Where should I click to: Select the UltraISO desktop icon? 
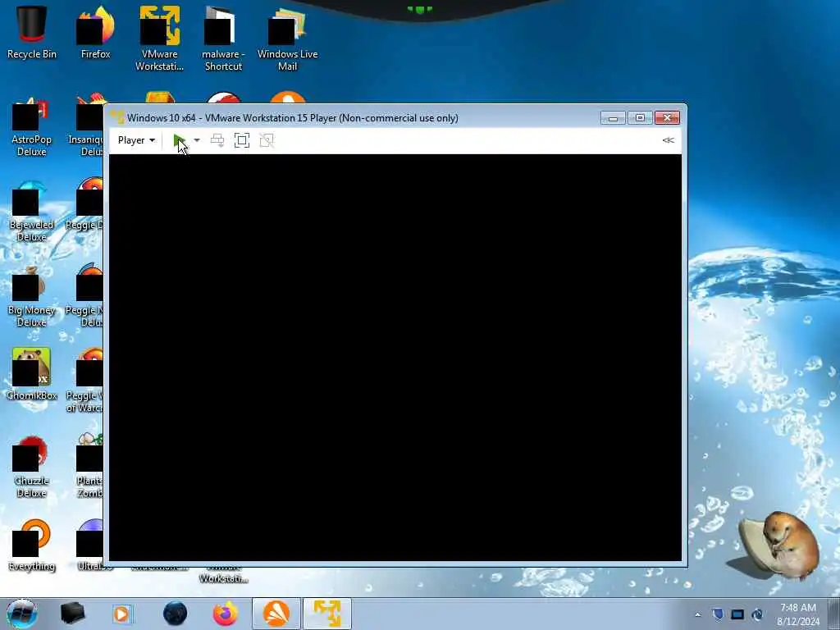90,546
